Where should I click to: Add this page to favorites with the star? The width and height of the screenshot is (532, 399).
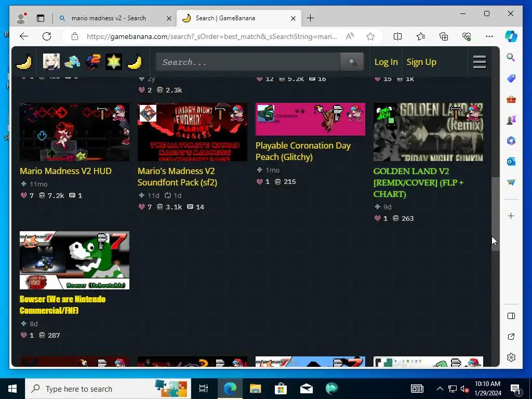pyautogui.click(x=370, y=36)
